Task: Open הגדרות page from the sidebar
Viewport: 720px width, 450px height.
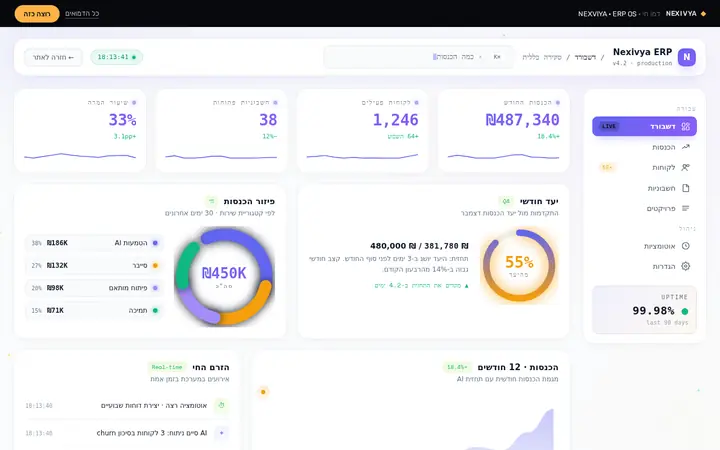Action: pyautogui.click(x=644, y=266)
